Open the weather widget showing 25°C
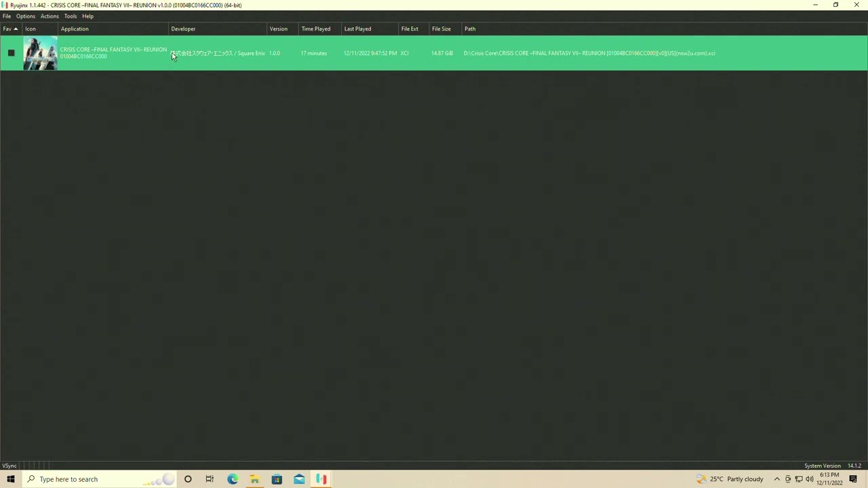This screenshot has height=488, width=868. click(730, 479)
